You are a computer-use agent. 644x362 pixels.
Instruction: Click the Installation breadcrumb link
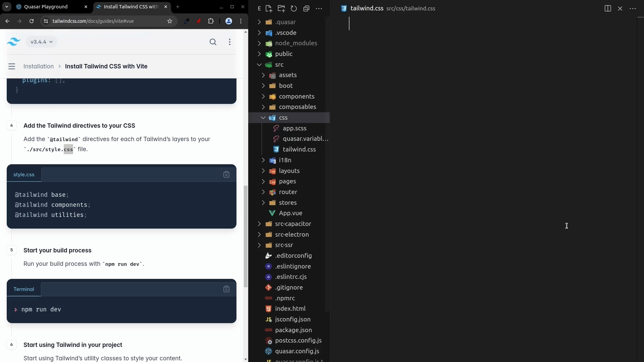(x=39, y=66)
